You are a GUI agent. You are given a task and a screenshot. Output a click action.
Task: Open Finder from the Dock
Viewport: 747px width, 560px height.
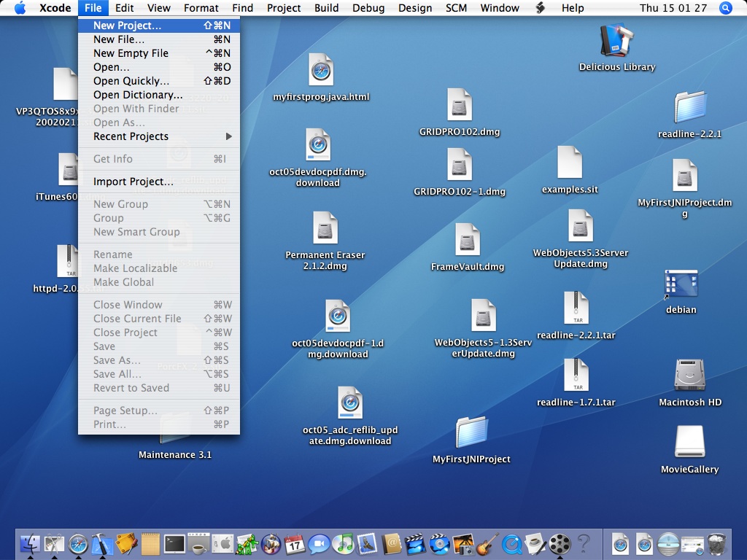31,543
